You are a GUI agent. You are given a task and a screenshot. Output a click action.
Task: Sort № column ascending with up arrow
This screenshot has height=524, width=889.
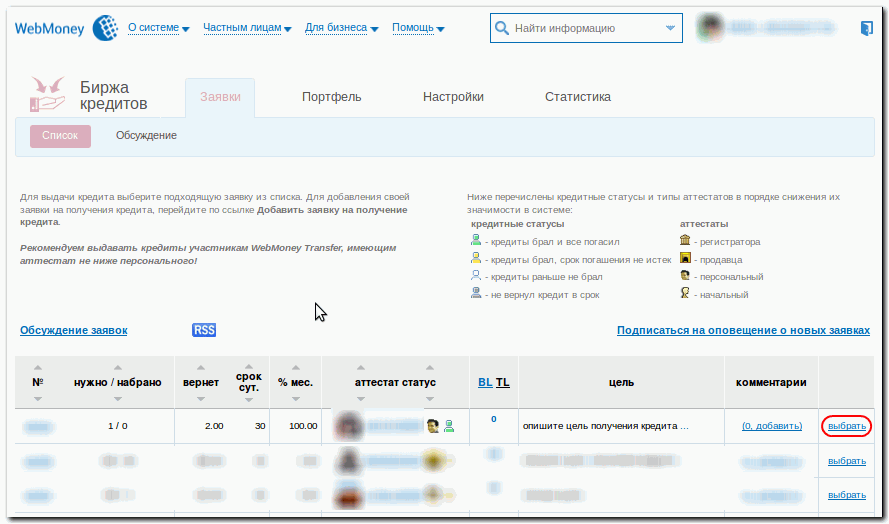38,367
